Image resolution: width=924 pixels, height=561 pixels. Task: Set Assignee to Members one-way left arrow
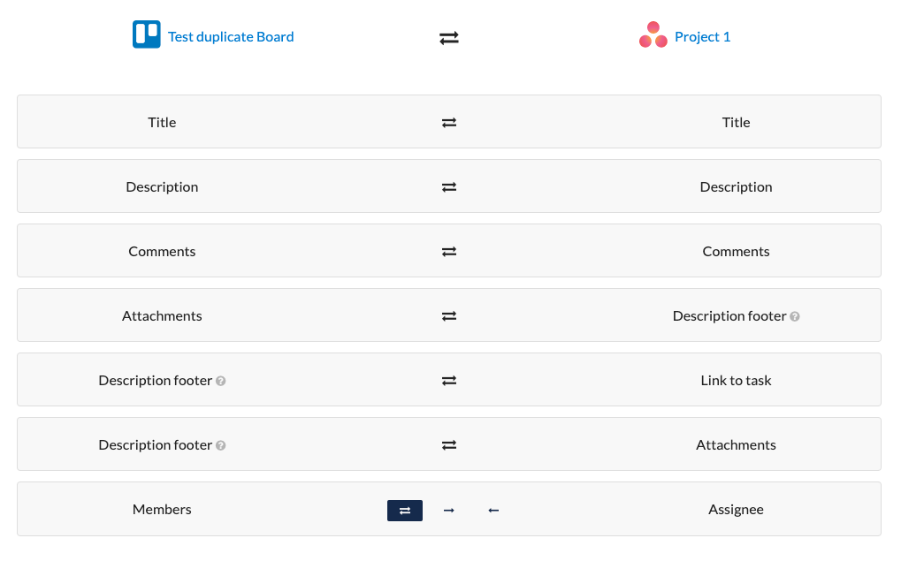[493, 511]
